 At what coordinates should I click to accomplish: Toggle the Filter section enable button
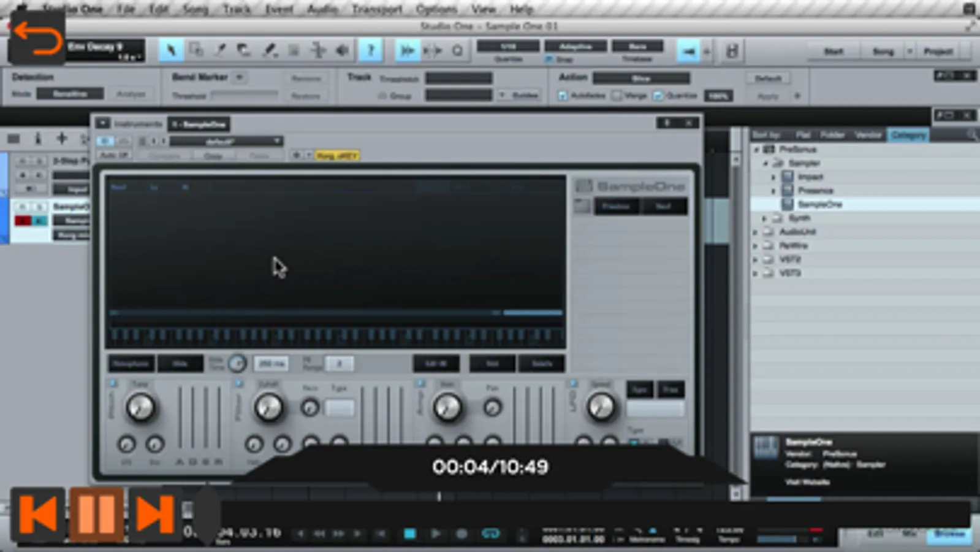238,383
